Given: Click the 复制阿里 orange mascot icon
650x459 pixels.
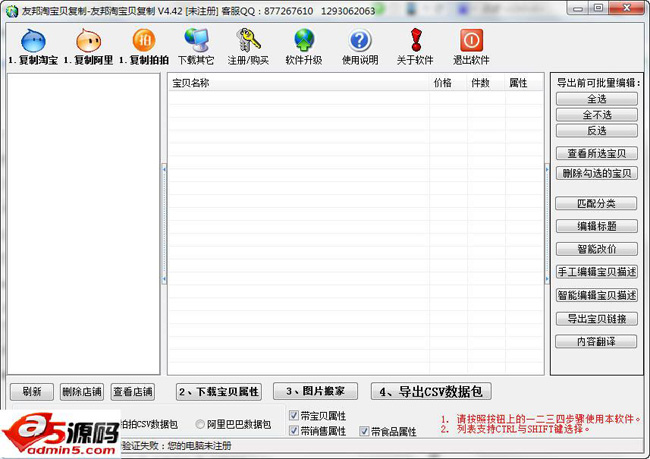Looking at the screenshot, I should point(88,41).
